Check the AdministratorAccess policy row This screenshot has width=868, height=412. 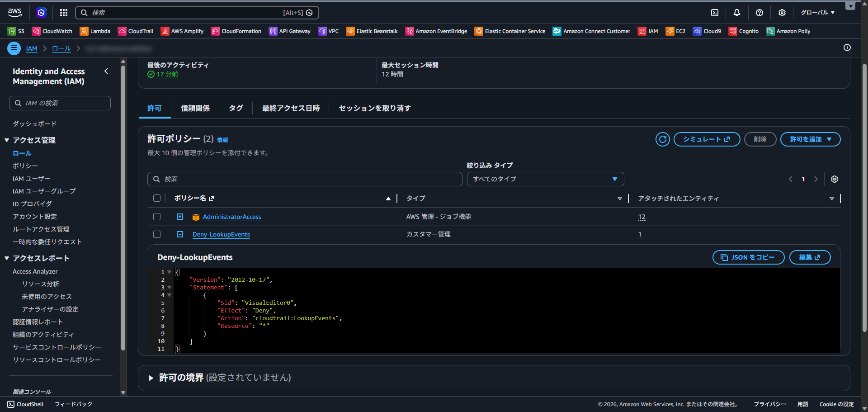click(157, 217)
